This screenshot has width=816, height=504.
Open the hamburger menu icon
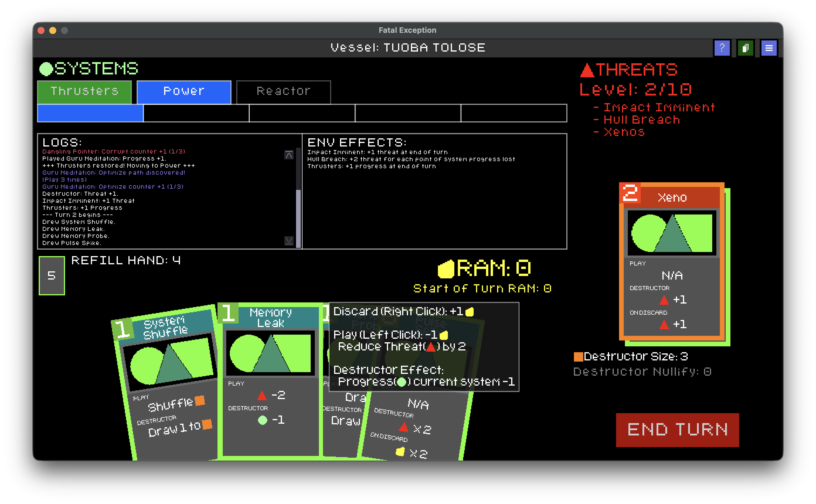[769, 48]
